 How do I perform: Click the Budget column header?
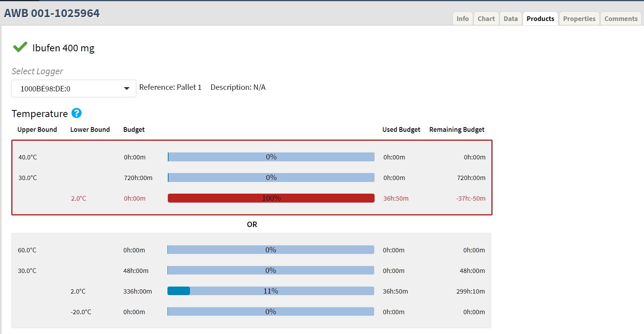[x=134, y=129]
